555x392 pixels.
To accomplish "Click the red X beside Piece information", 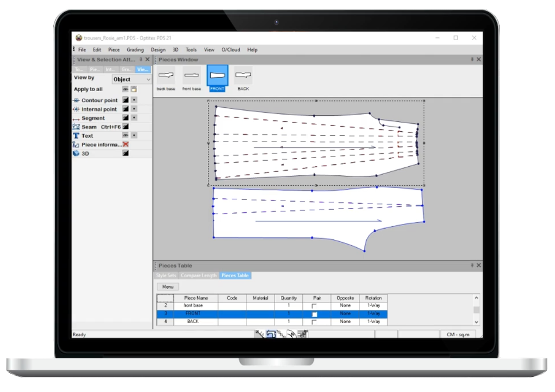I will click(x=126, y=145).
